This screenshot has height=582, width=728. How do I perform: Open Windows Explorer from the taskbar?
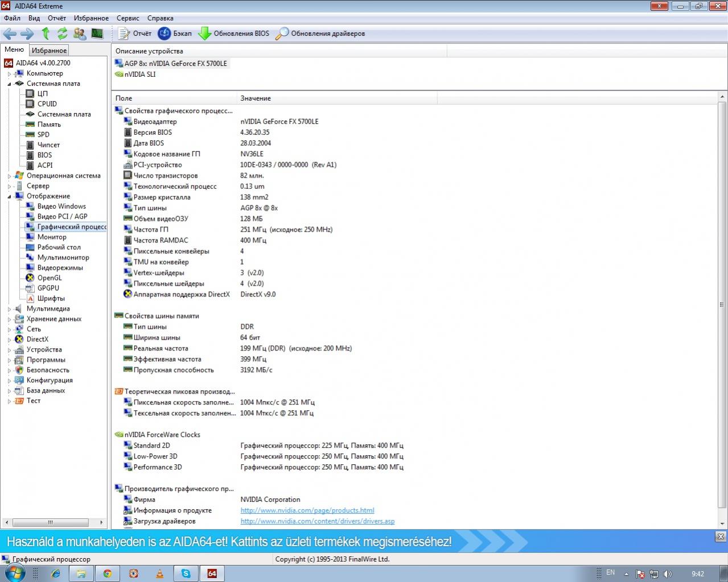click(x=81, y=573)
